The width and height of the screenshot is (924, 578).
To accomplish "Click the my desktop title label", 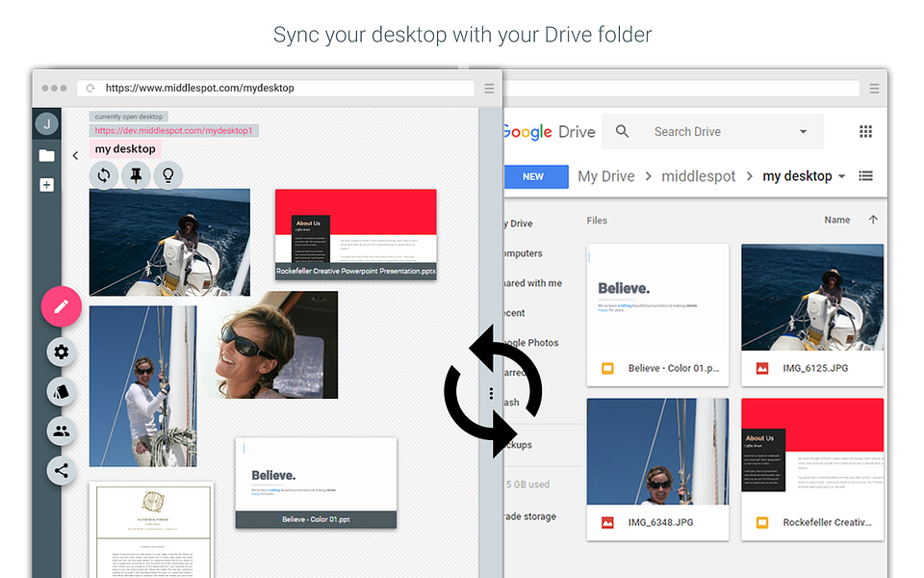I will pyautogui.click(x=125, y=148).
